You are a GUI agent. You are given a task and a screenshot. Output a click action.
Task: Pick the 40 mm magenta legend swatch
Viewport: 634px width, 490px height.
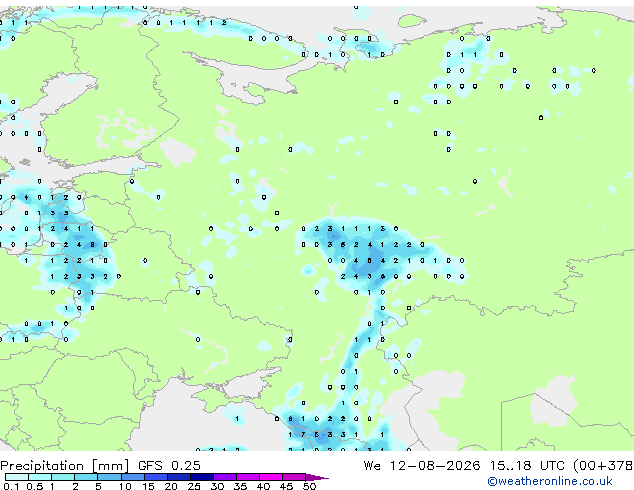tap(271, 477)
